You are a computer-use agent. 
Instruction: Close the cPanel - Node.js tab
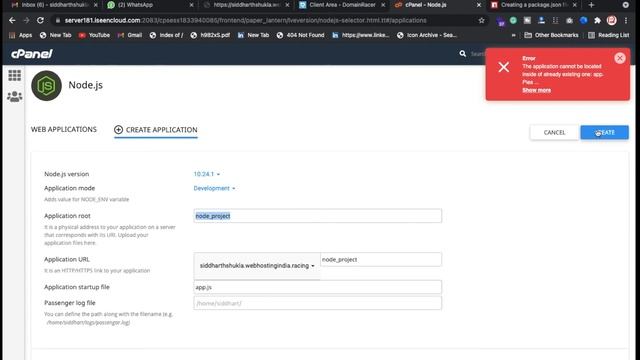coord(479,5)
